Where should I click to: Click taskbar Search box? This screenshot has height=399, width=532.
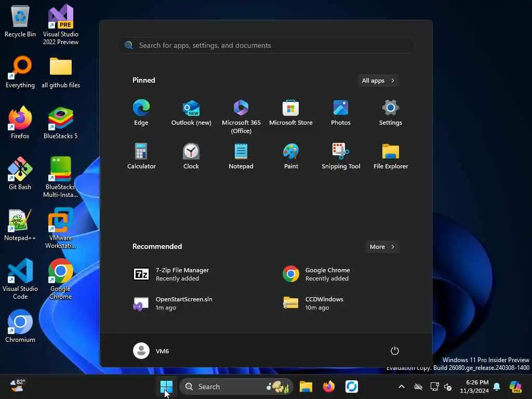coord(236,387)
